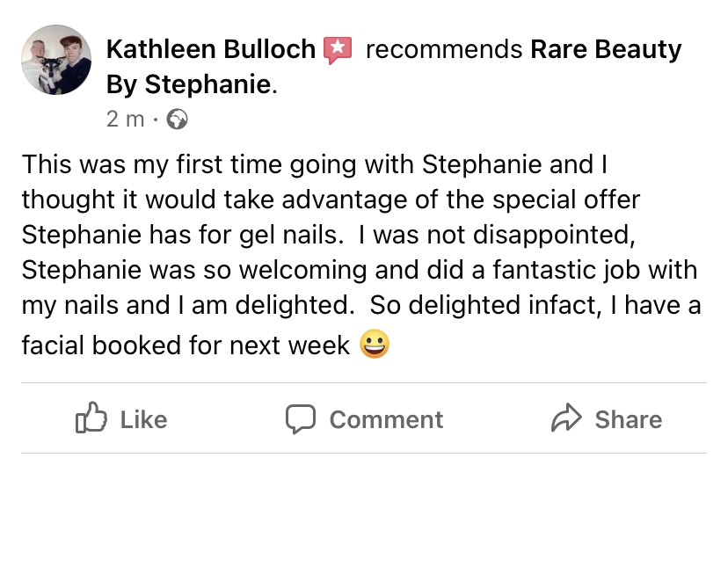Screen dimensions: 728x574
Task: Click the text line 'facial booked for next week'
Action: click(186, 345)
